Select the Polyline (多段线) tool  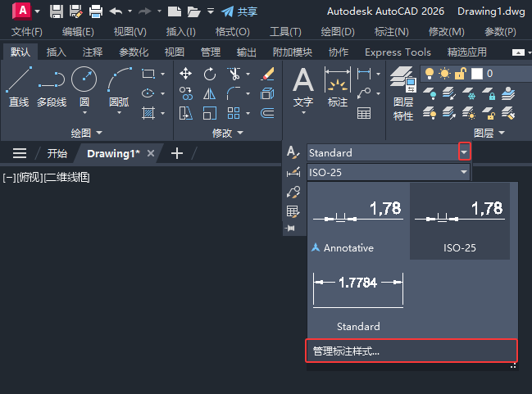pos(52,87)
